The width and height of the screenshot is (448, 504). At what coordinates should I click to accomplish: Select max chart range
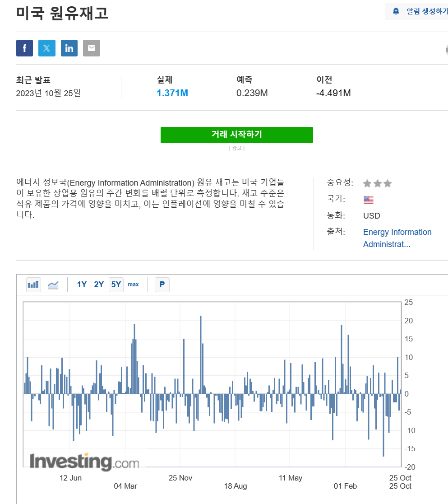tap(133, 285)
